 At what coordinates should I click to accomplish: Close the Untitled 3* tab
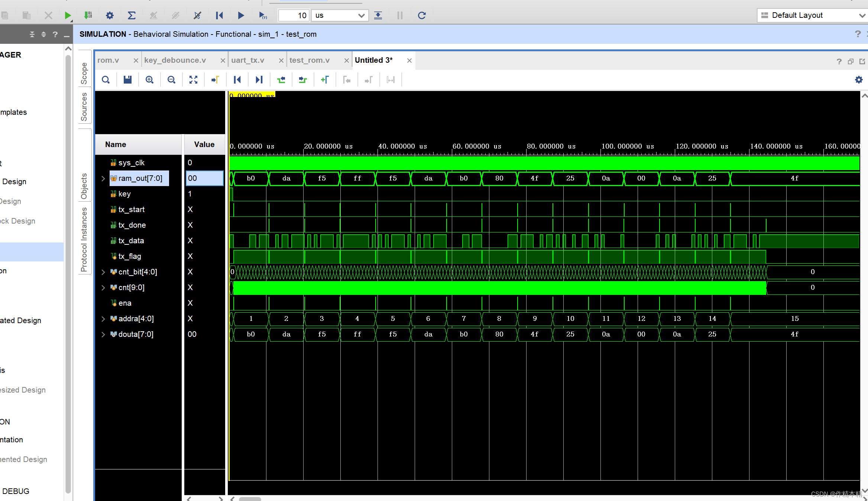coord(409,61)
